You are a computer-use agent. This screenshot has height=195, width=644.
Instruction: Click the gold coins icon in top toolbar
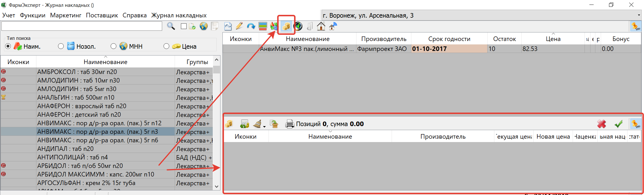pyautogui.click(x=286, y=26)
